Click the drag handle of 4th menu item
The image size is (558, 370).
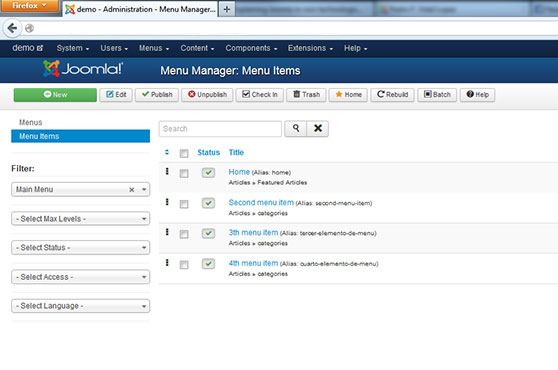point(167,263)
